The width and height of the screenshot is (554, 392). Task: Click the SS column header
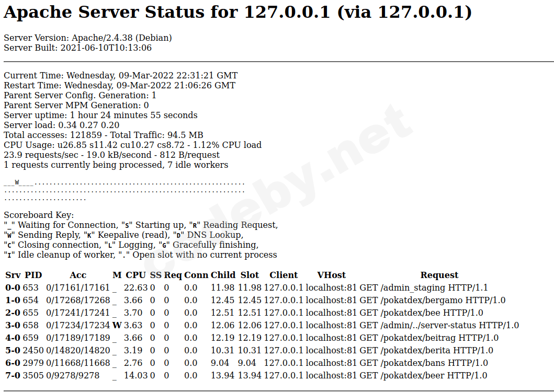[x=156, y=275]
